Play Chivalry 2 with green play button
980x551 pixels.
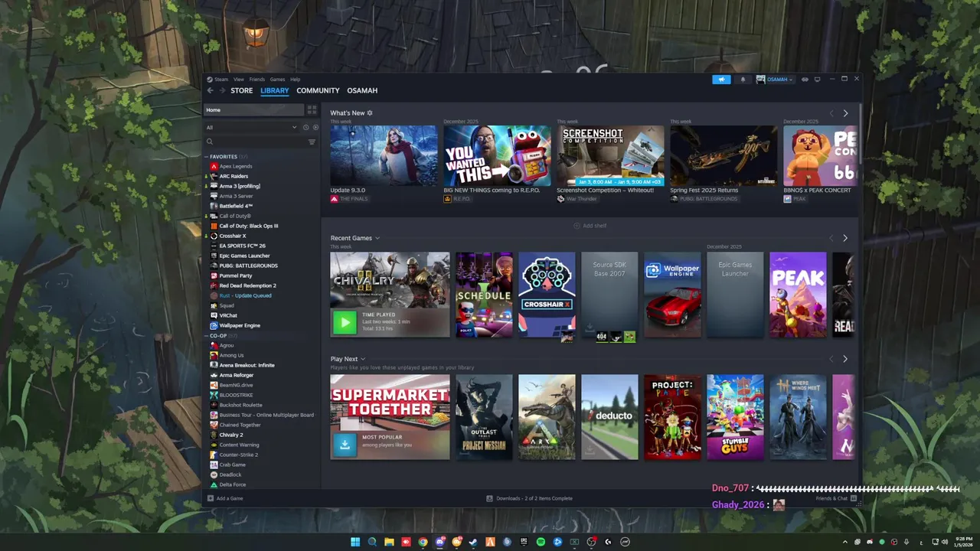[345, 322]
